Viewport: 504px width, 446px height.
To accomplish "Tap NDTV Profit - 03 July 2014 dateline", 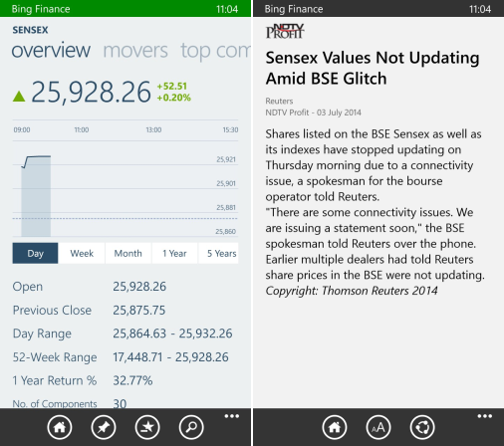I will (x=313, y=112).
